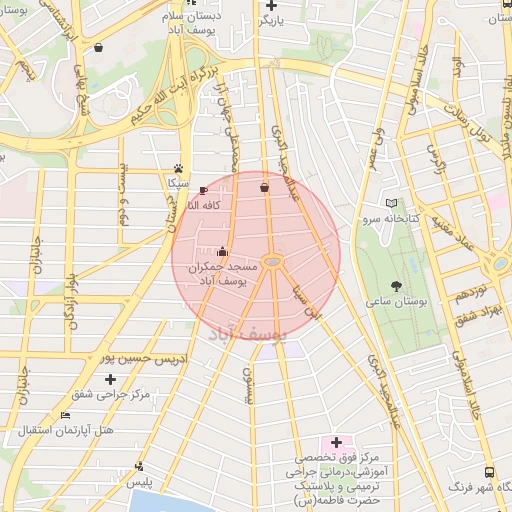Screen dimensions: 512x512
Task: Select the coffee cup icon for کافه النا
Action: 203,190
